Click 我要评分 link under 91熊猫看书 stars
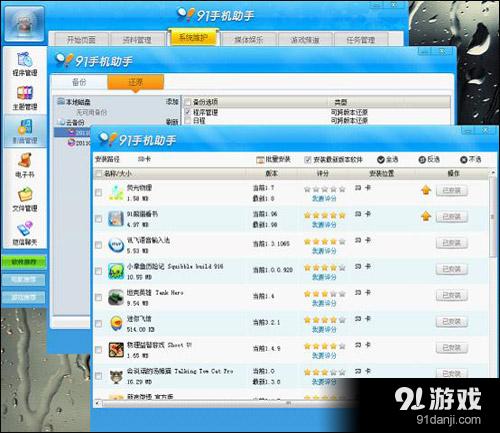This screenshot has width=500, height=433. [324, 225]
